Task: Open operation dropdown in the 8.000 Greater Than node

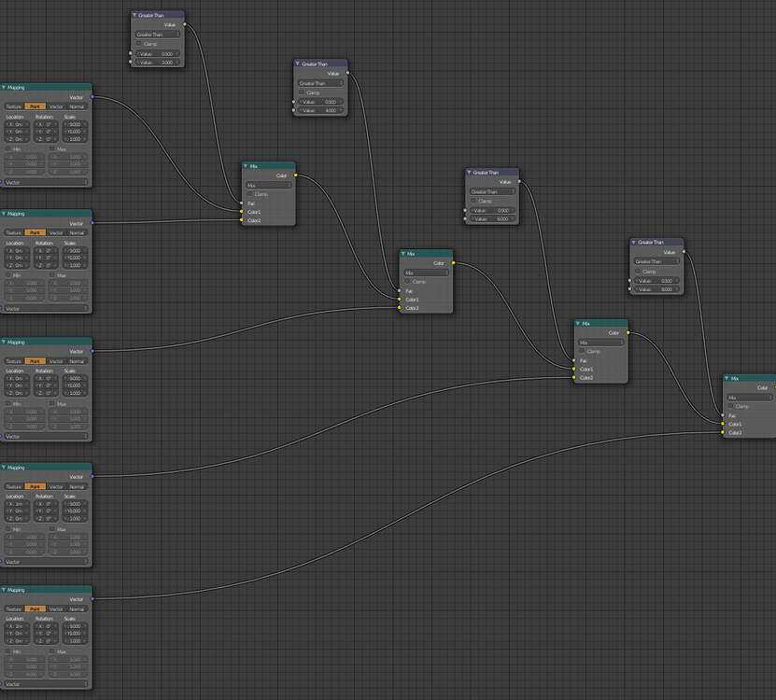Action: click(x=656, y=261)
